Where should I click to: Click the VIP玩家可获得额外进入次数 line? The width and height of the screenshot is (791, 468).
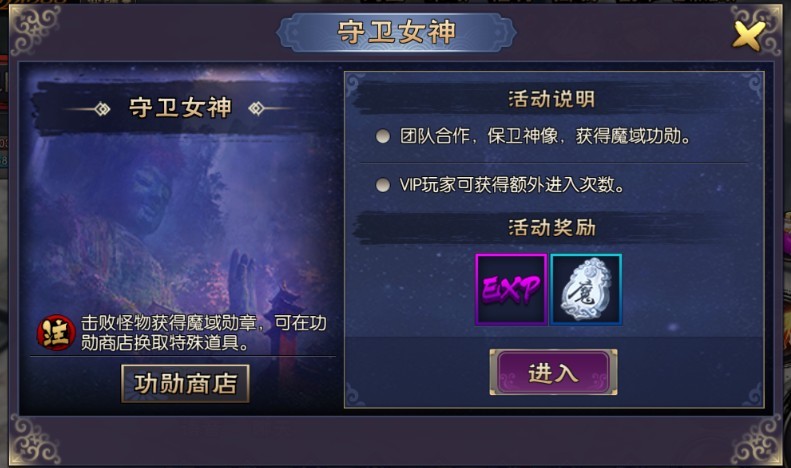512,185
